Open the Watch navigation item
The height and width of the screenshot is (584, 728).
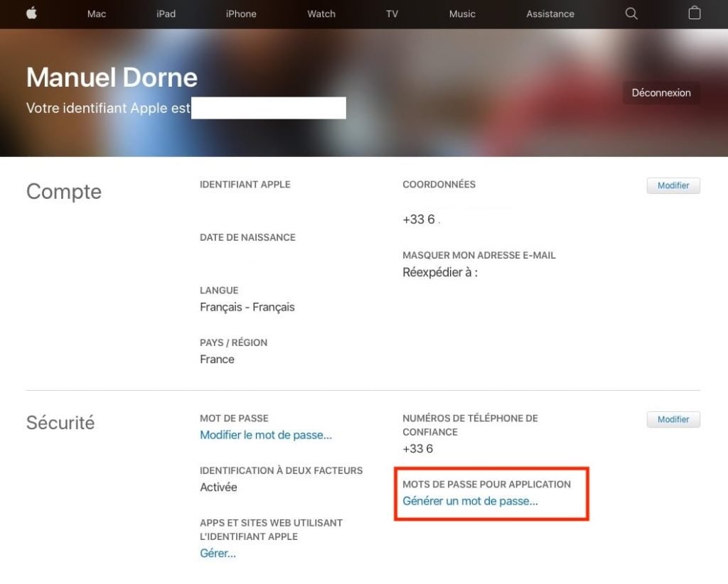pos(321,14)
